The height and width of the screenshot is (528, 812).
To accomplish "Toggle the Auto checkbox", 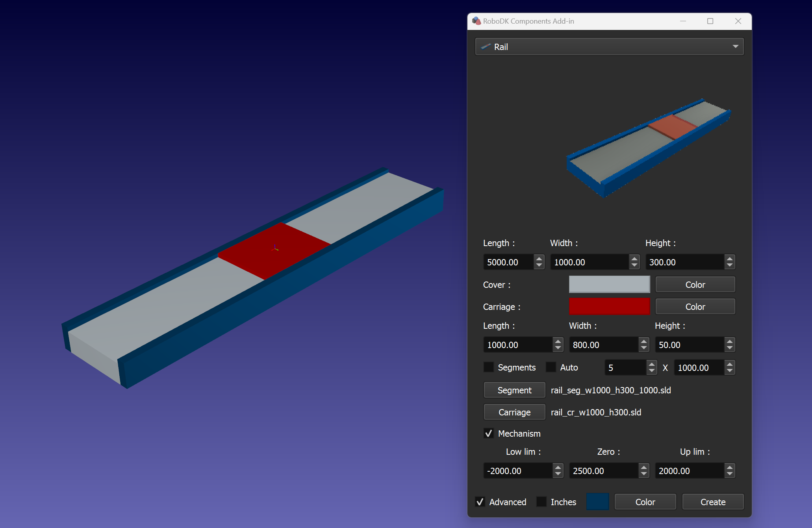I will pyautogui.click(x=551, y=367).
